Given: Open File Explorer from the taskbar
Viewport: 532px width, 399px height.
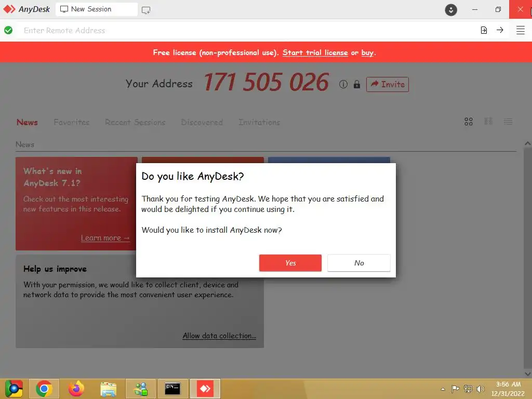Looking at the screenshot, I should 109,389.
